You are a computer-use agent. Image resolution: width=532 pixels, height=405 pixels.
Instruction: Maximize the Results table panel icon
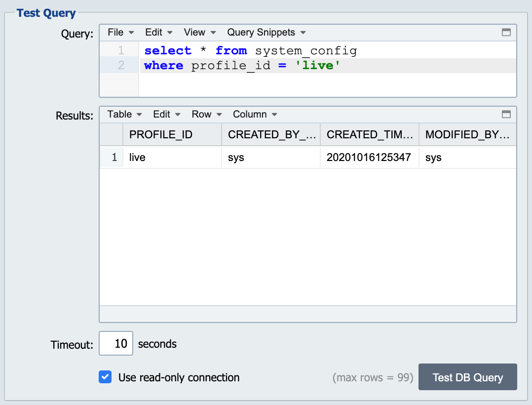506,114
